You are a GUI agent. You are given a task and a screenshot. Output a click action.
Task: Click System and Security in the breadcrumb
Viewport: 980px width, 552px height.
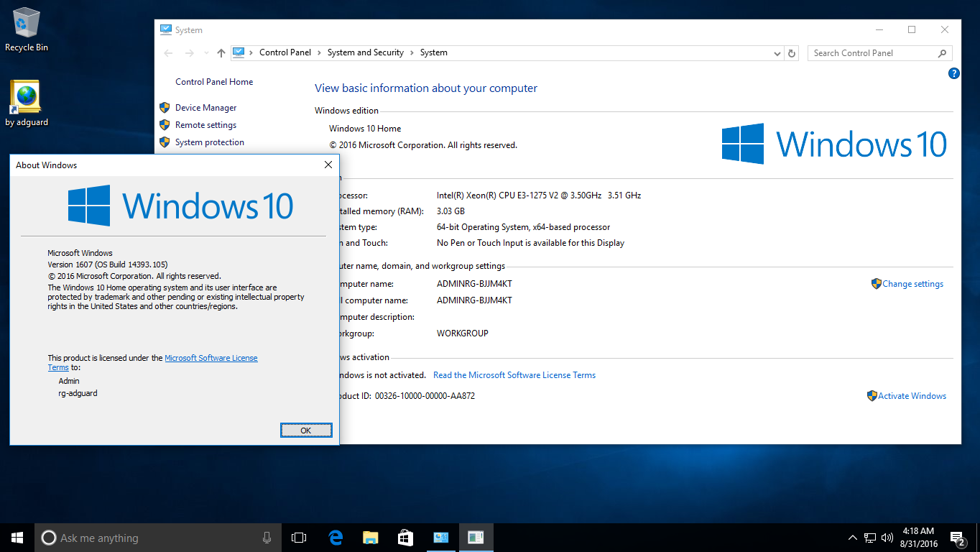[x=366, y=52]
